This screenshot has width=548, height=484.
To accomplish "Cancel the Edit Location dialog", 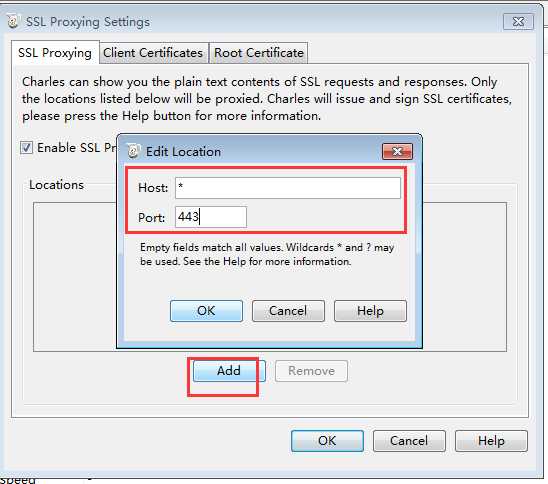I will point(288,311).
